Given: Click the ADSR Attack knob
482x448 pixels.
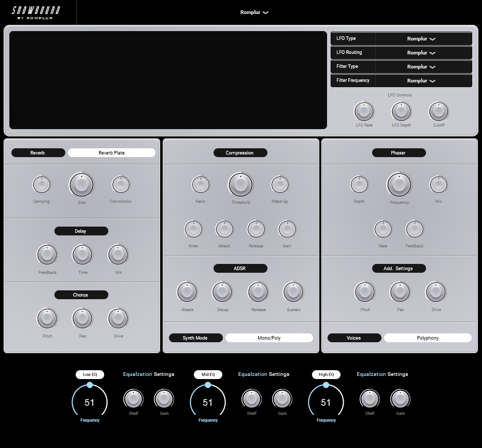Looking at the screenshot, I should click(x=187, y=292).
